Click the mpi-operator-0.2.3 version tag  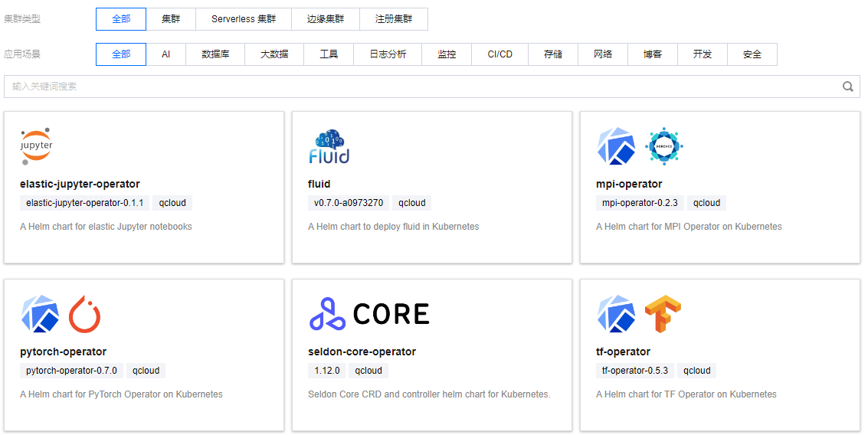(x=640, y=203)
